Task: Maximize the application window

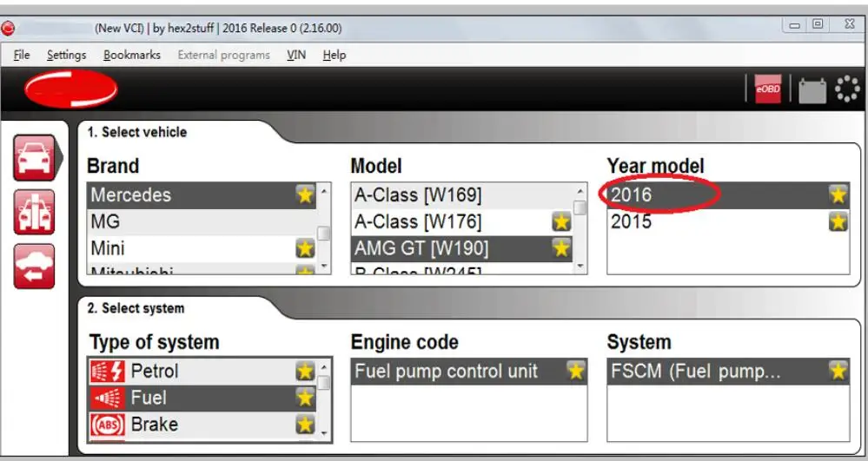Action: (818, 23)
